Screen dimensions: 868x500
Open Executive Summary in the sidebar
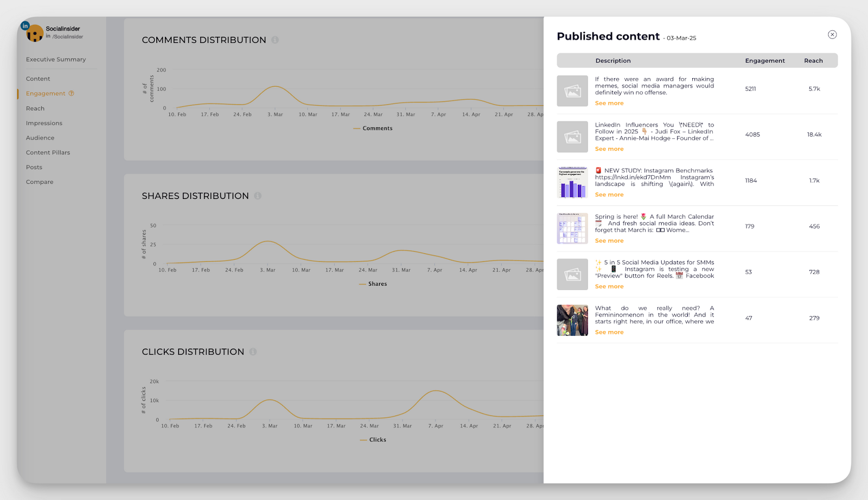pos(56,59)
